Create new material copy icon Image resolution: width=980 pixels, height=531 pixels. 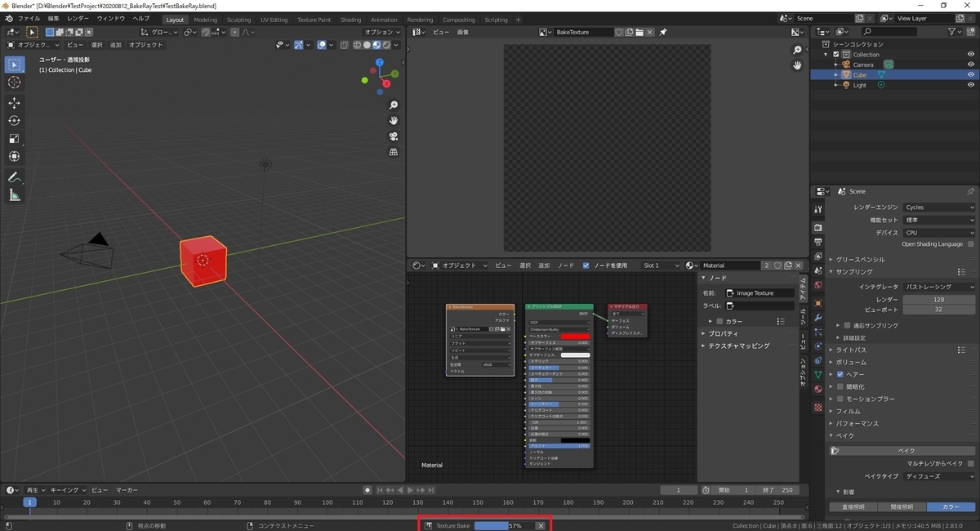[x=789, y=265]
